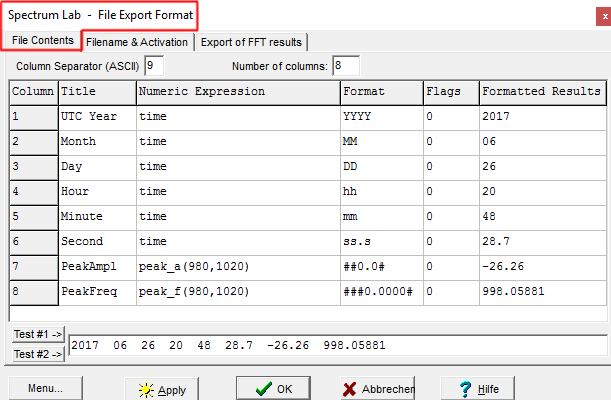Select the File Contents tab
Image resolution: width=611 pixels, height=400 pixels.
pos(42,40)
